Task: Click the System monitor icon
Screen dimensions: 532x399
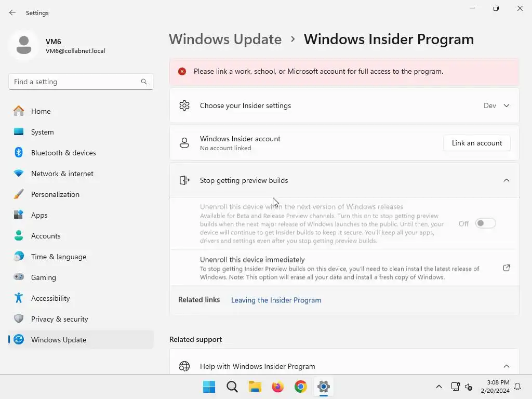Action: [19, 131]
